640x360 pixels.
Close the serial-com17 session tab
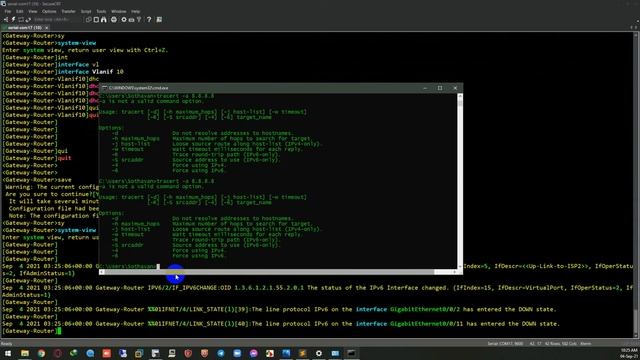(47, 27)
